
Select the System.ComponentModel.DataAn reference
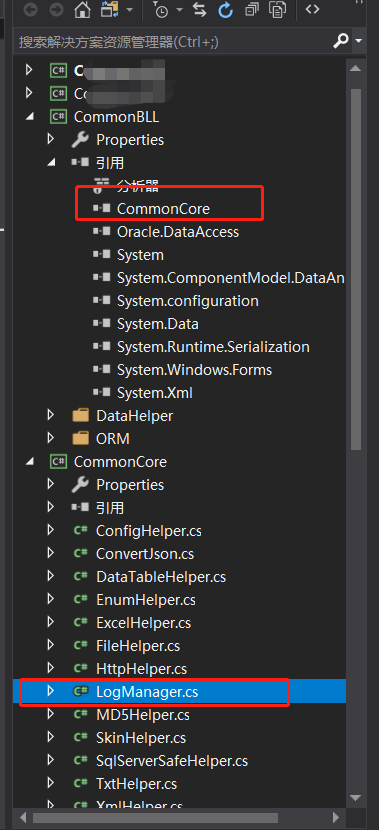coord(231,278)
